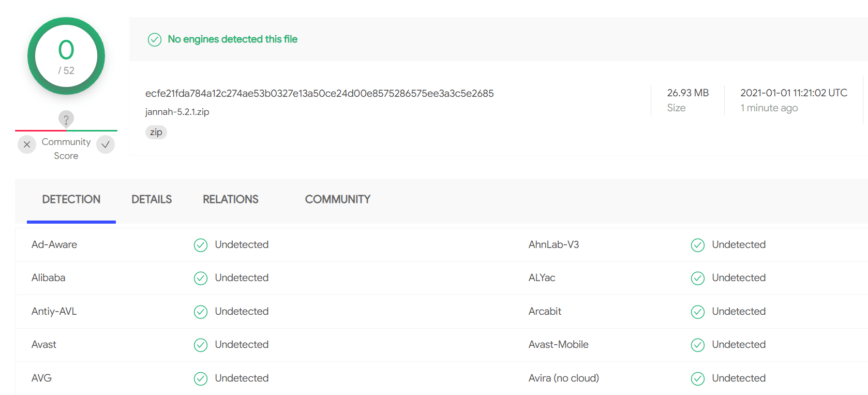The height and width of the screenshot is (395, 868).
Task: Switch to the DETAILS tab
Action: [152, 199]
